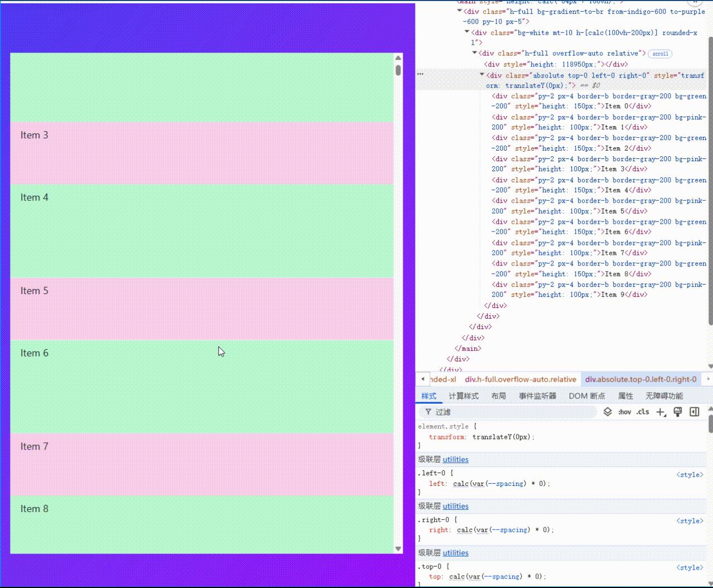Screen dimensions: 713x588
Task: Click the page list scroll-up arrow
Action: pyautogui.click(x=398, y=58)
